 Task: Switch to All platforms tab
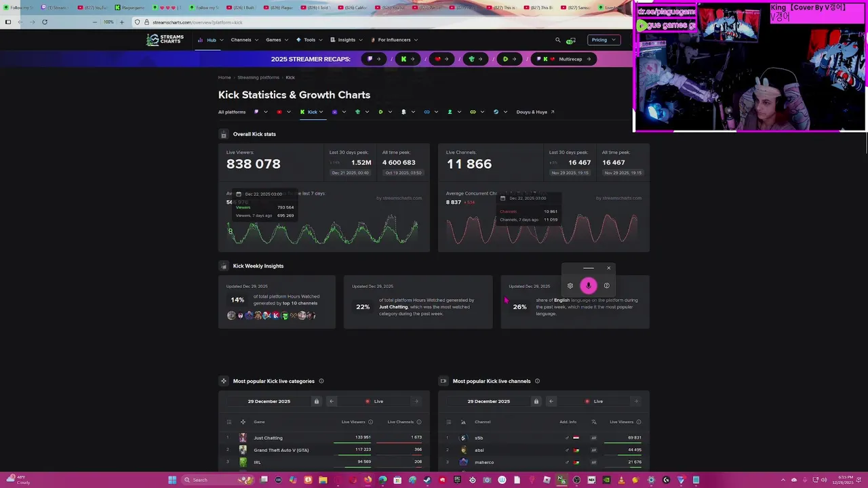[x=232, y=112]
